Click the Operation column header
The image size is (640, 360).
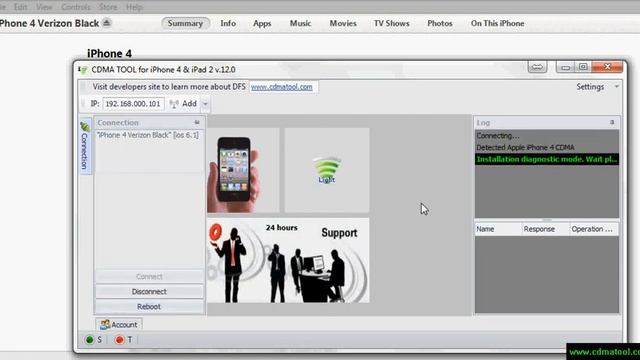point(594,229)
